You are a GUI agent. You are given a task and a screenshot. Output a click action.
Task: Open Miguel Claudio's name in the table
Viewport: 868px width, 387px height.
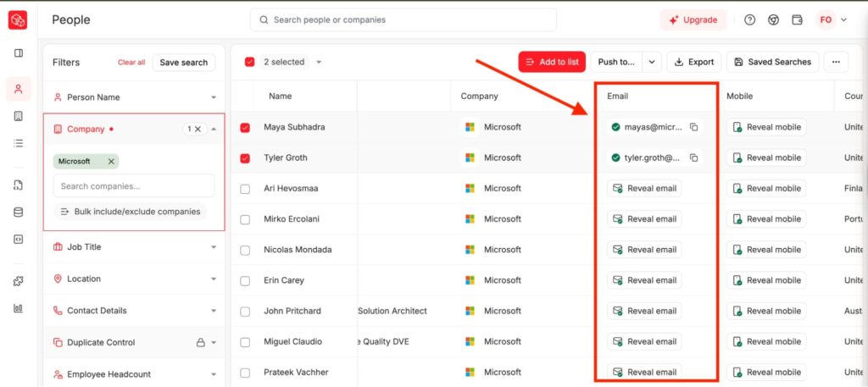(x=292, y=341)
